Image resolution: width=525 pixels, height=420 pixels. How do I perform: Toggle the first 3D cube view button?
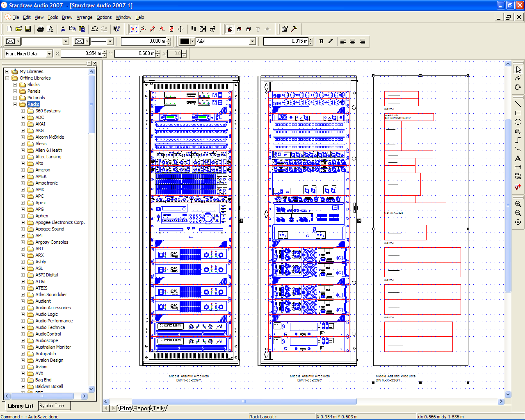point(230,29)
